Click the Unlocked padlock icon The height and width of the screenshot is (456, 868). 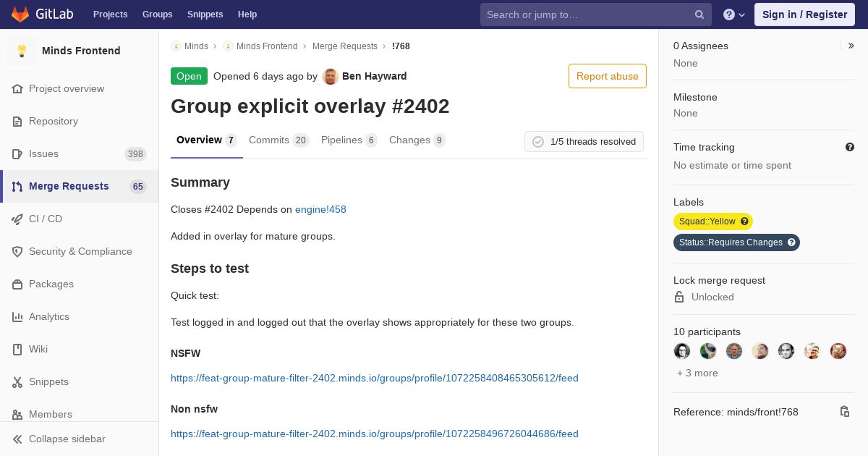[679, 297]
